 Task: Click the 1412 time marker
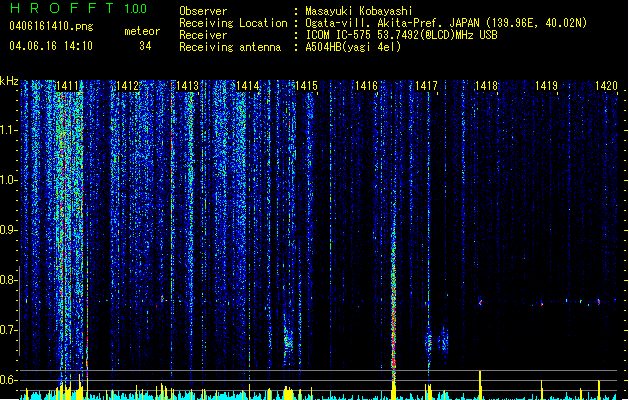127,86
